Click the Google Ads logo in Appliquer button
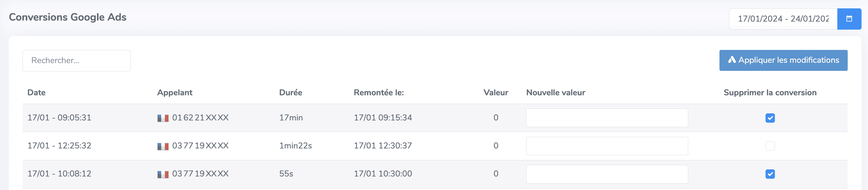 tap(732, 60)
